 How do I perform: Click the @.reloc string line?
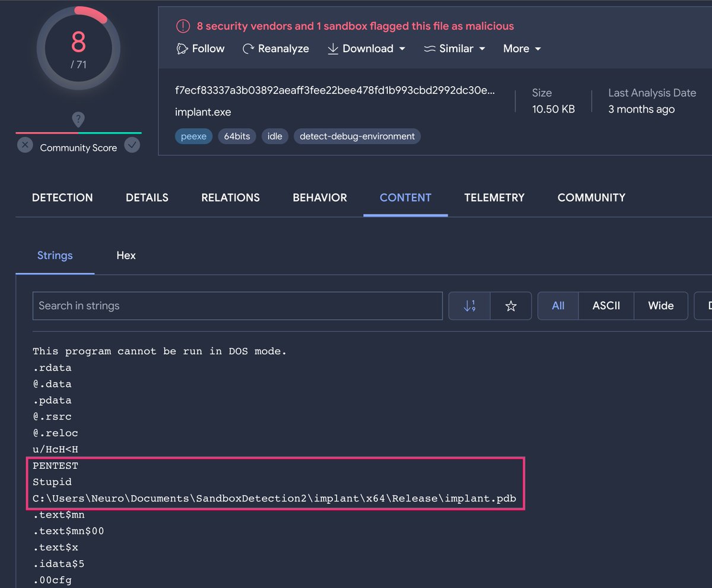(x=55, y=433)
